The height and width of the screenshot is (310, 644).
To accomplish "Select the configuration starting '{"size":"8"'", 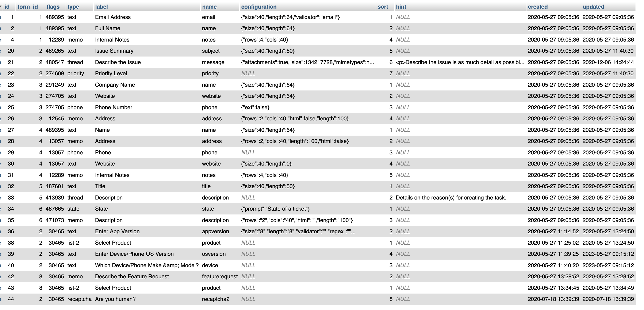I will 298,231.
